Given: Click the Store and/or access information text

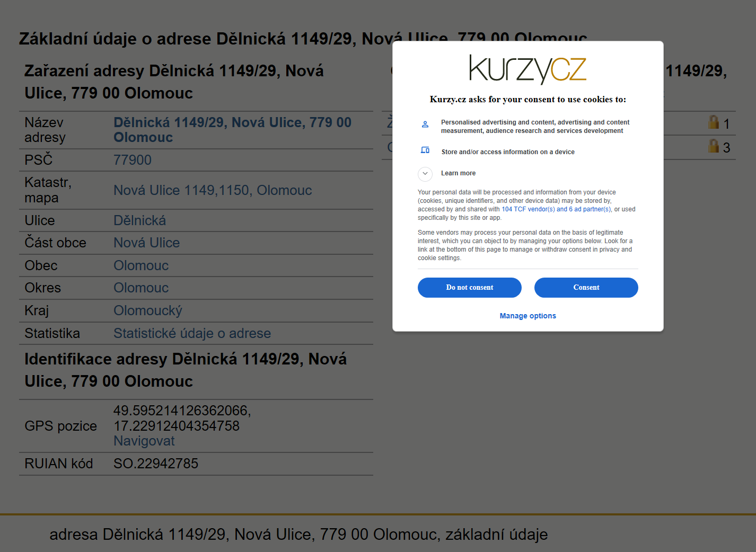Looking at the screenshot, I should point(508,152).
